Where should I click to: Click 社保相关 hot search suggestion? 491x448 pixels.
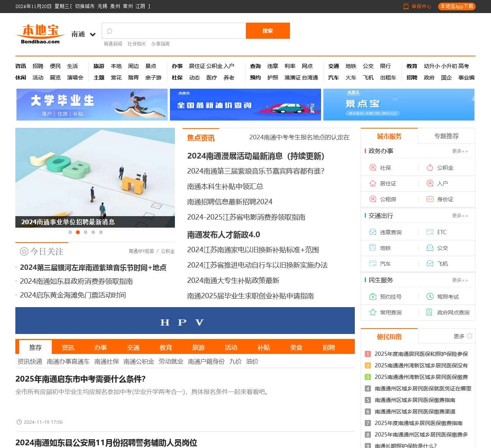click(x=137, y=44)
